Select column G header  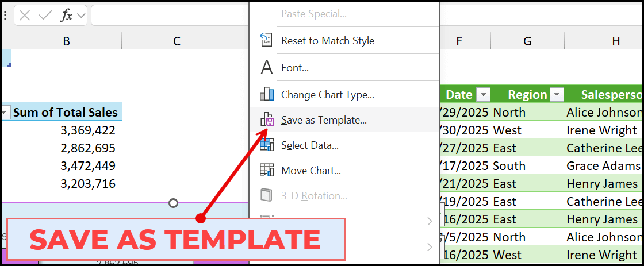coord(527,41)
